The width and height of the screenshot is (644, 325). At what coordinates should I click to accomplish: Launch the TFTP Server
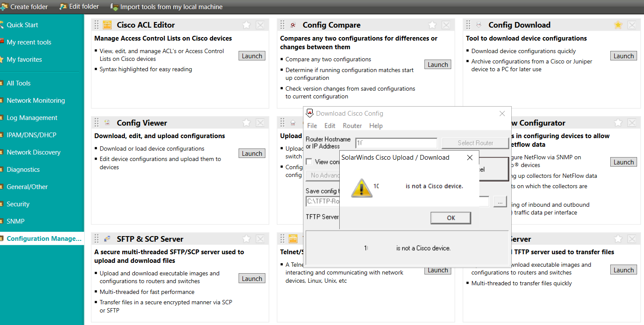[624, 270]
